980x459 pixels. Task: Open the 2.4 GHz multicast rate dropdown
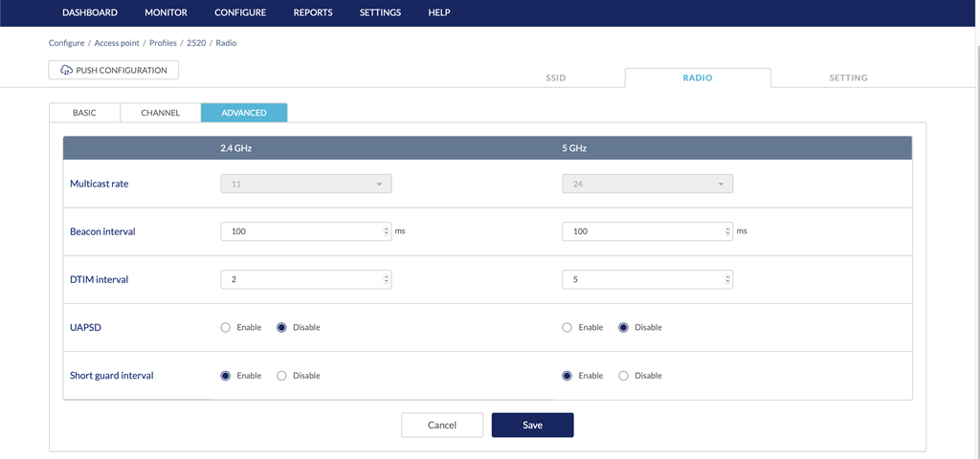(305, 184)
